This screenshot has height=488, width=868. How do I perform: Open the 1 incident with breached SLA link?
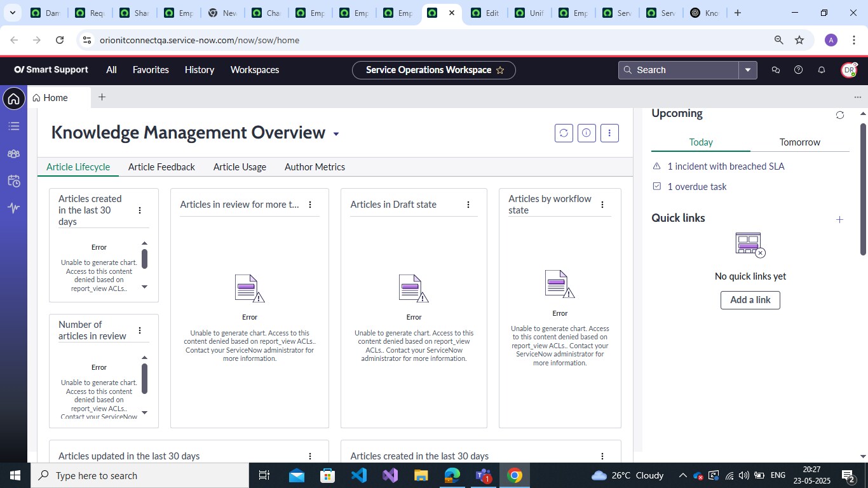(726, 166)
